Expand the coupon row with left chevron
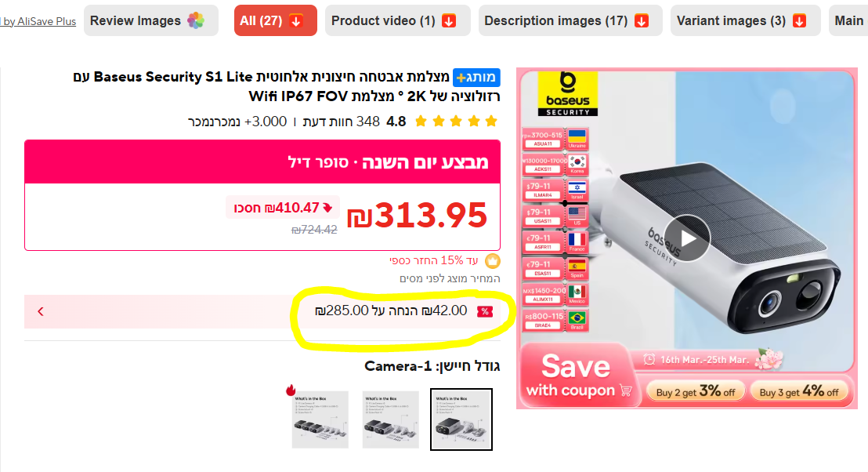 41,311
